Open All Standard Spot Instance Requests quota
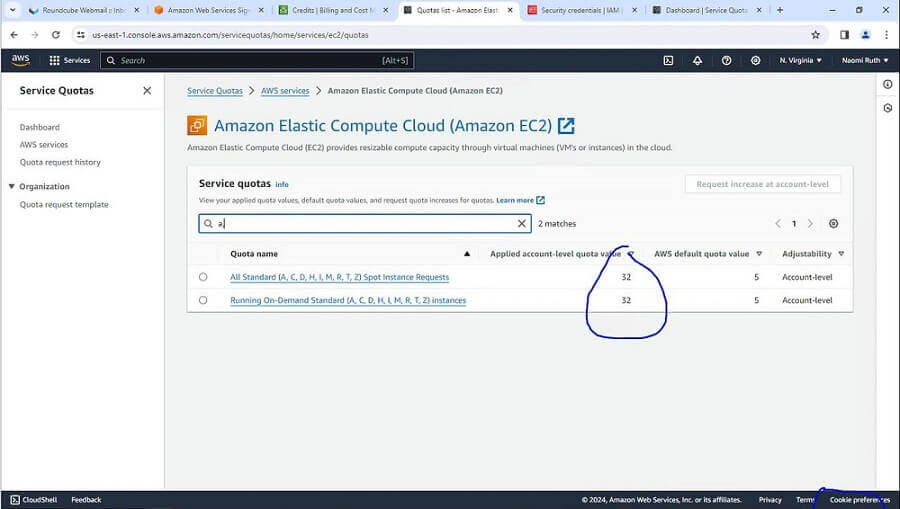This screenshot has width=900, height=509. coord(340,277)
